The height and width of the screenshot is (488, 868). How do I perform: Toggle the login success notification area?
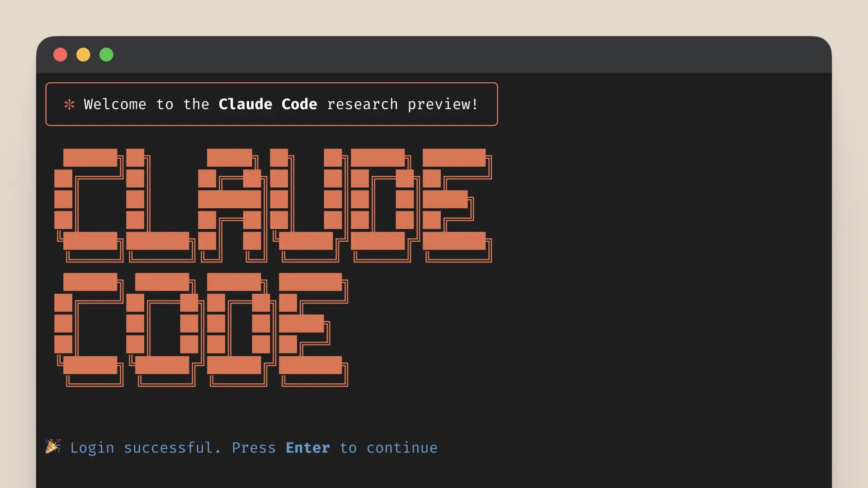click(243, 447)
